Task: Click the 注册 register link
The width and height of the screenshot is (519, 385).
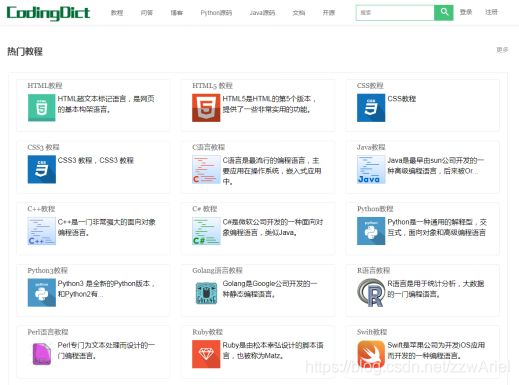Action: click(x=491, y=12)
